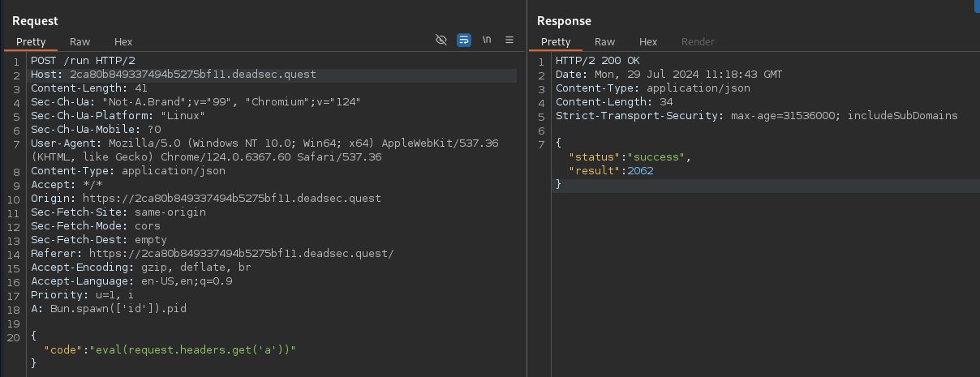Click the request 'Content-Type: application/json' line
The height and width of the screenshot is (377, 980).
[x=128, y=171]
